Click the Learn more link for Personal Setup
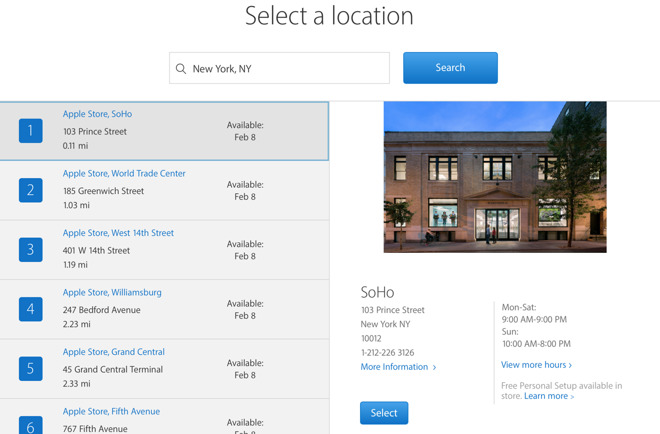The height and width of the screenshot is (434, 660). pos(549,396)
